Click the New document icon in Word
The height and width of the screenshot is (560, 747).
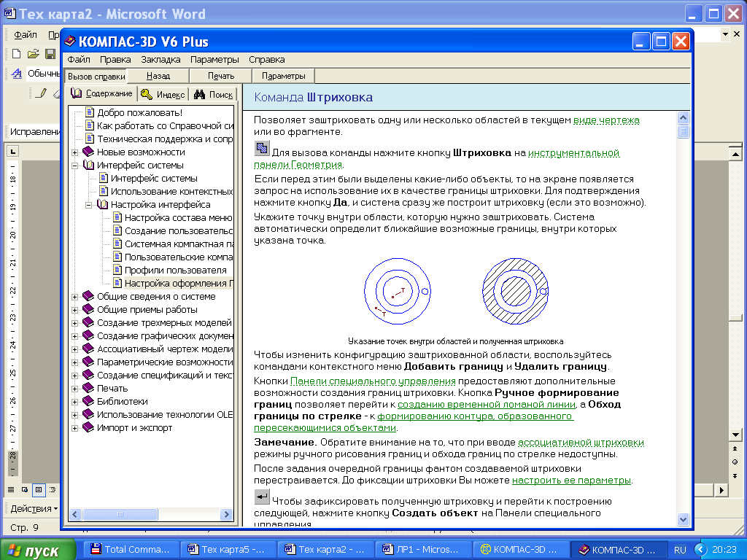tap(16, 54)
